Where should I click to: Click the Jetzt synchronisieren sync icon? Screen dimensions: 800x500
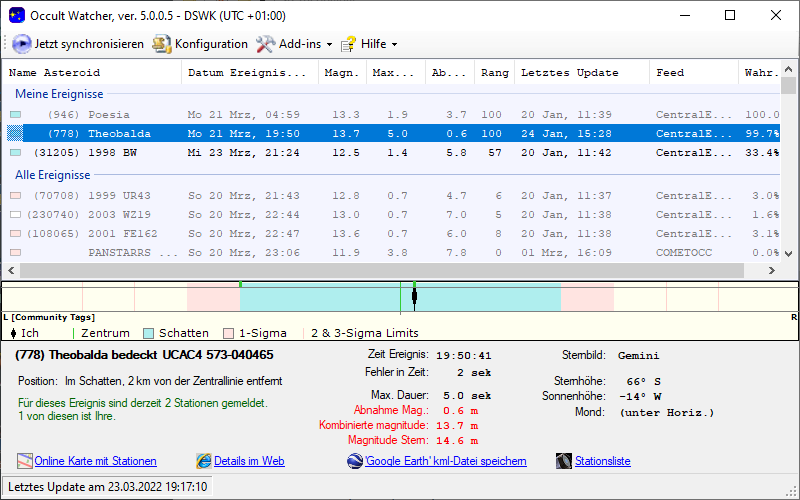coord(22,44)
